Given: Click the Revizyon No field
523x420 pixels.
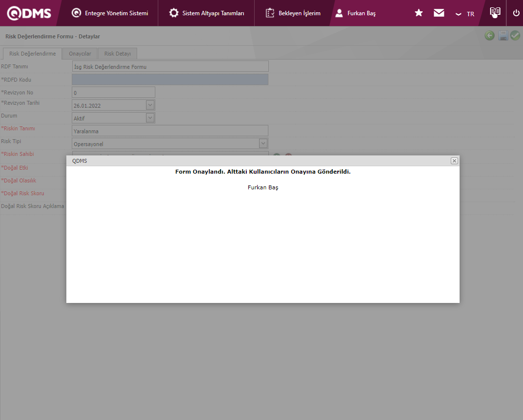Looking at the screenshot, I should click(x=114, y=92).
